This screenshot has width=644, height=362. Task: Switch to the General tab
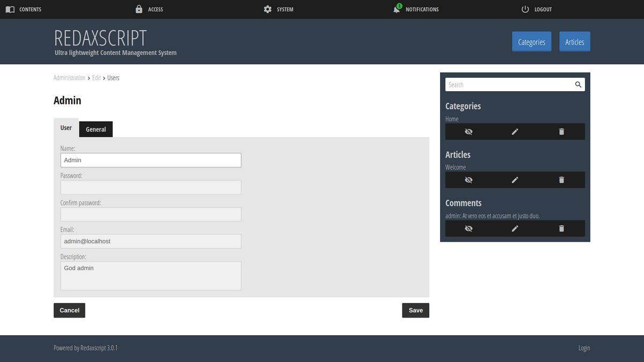[96, 129]
